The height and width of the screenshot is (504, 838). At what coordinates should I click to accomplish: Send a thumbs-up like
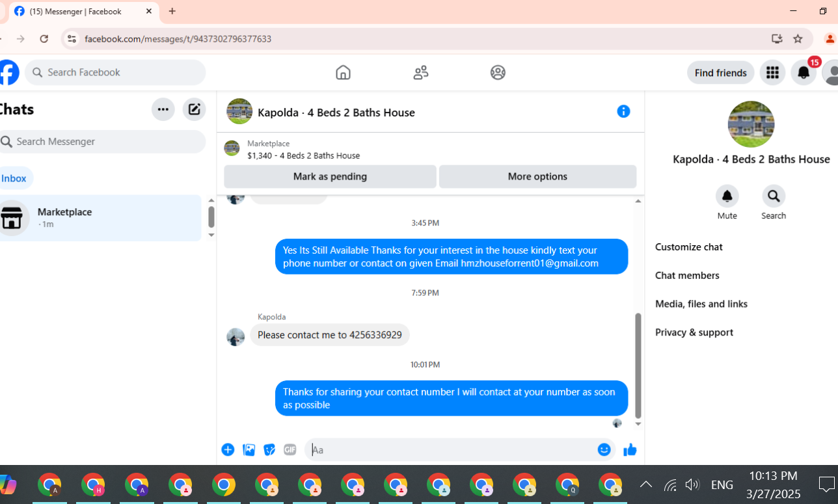tap(630, 449)
